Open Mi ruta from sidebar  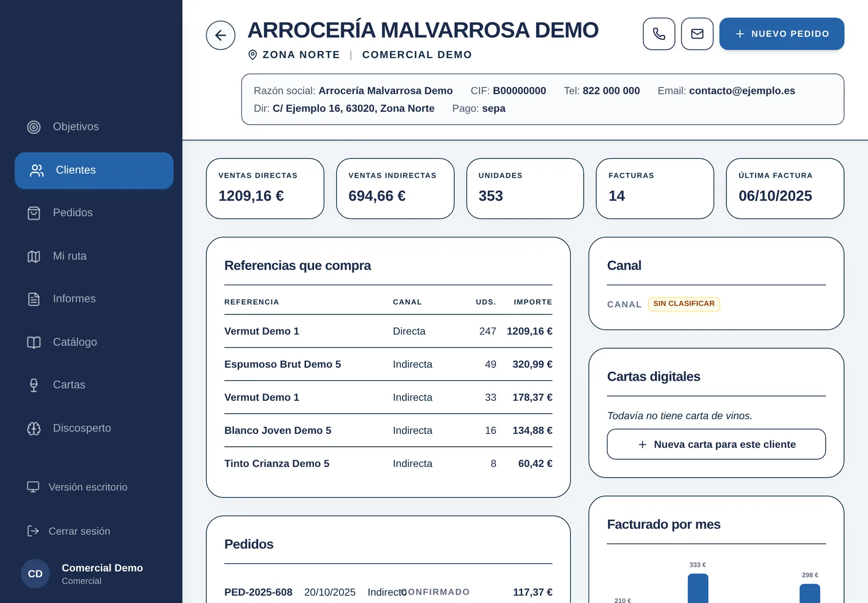point(94,256)
